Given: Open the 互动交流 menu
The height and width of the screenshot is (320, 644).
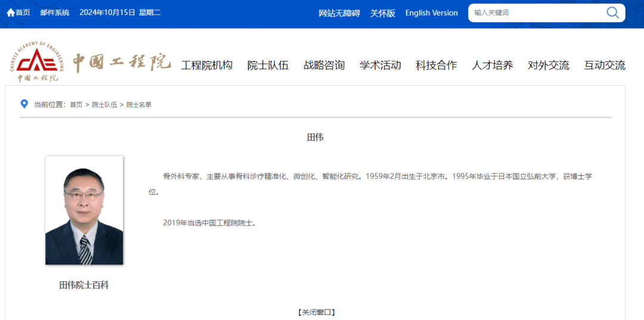Looking at the screenshot, I should tap(605, 66).
